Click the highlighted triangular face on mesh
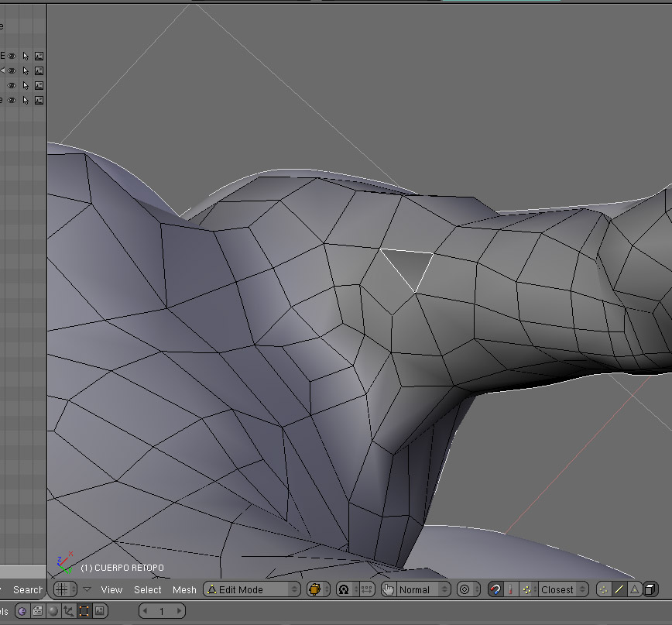Image resolution: width=672 pixels, height=625 pixels. click(x=410, y=265)
